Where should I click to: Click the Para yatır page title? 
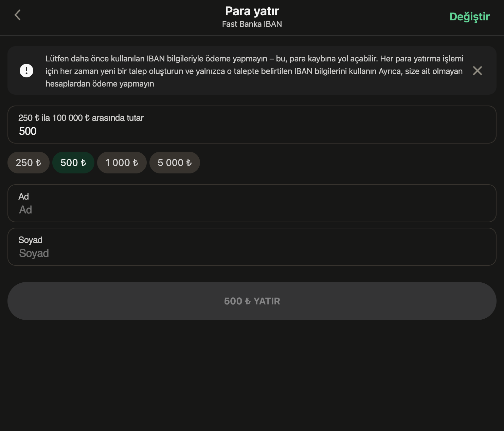(252, 11)
